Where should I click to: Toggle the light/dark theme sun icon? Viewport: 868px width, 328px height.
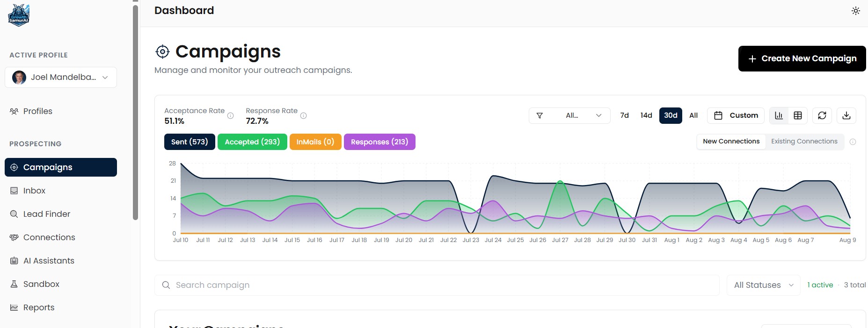(x=856, y=11)
